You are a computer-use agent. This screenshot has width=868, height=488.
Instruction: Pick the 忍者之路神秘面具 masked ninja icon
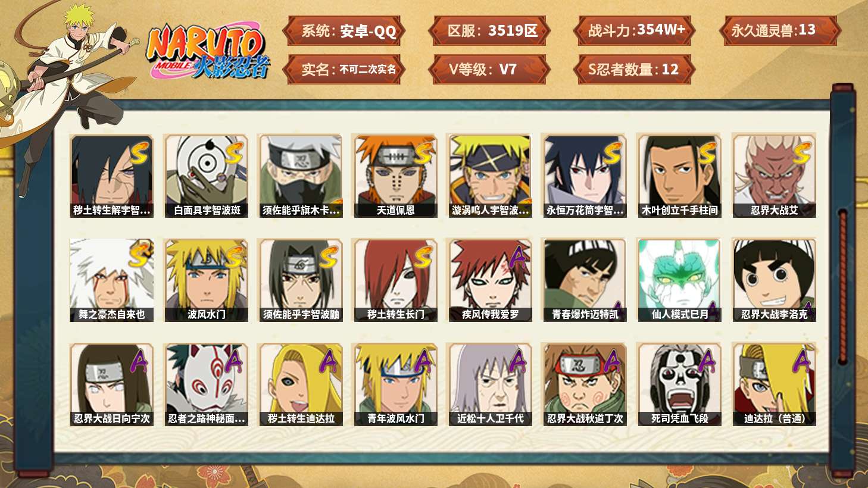(207, 384)
